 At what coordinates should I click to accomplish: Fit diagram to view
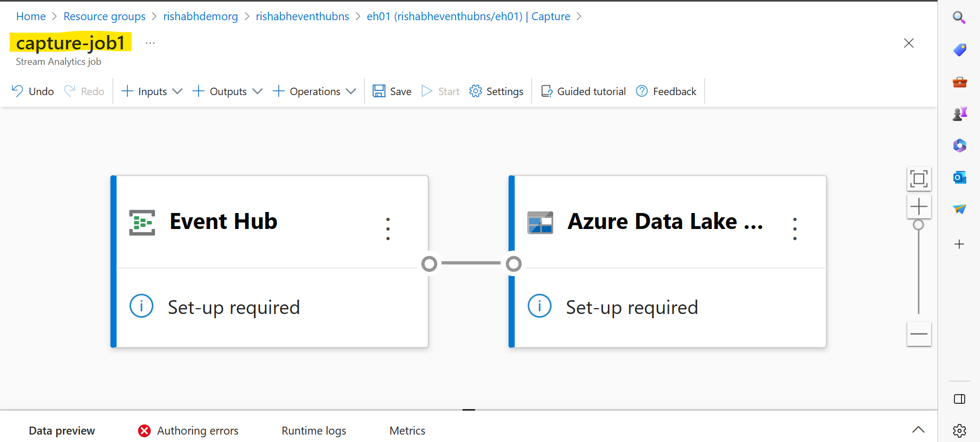point(919,178)
